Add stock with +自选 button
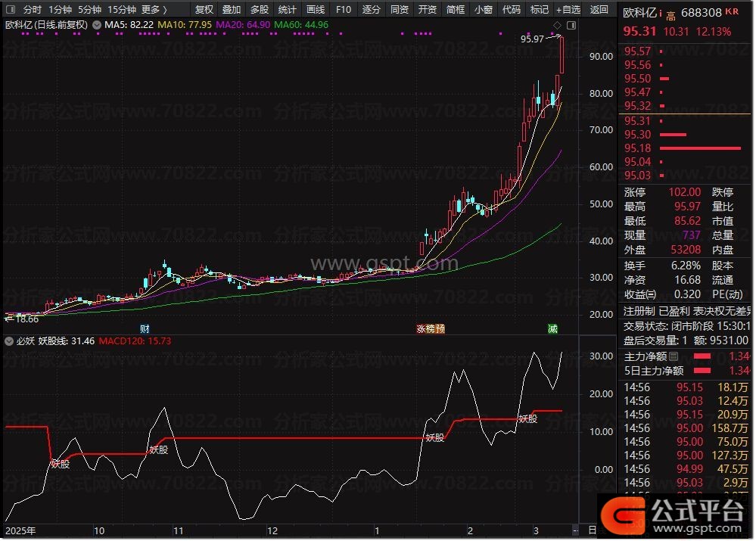Image resolution: width=756 pixels, height=541 pixels. (x=568, y=10)
